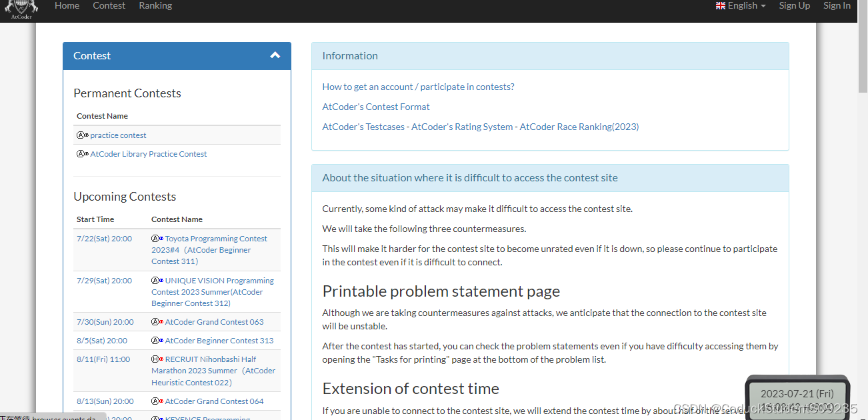Click the Extension of contest time heading
Viewport: 868px width, 420px height.
411,389
